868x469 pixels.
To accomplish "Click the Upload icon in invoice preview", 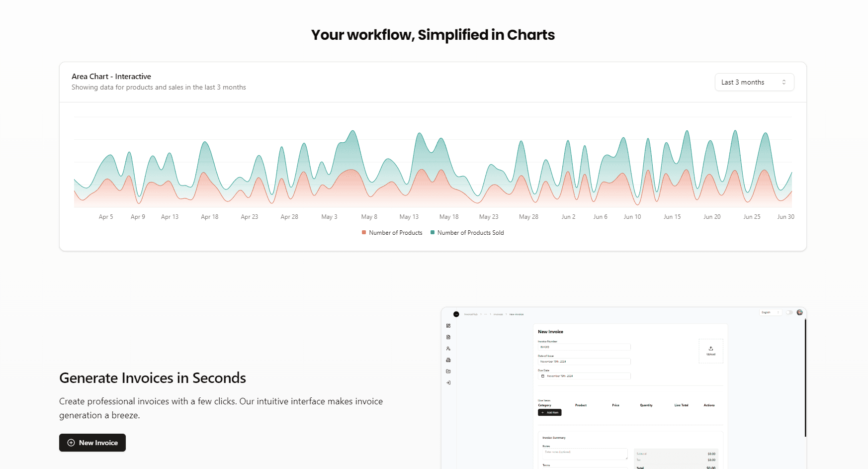I will [x=711, y=348].
